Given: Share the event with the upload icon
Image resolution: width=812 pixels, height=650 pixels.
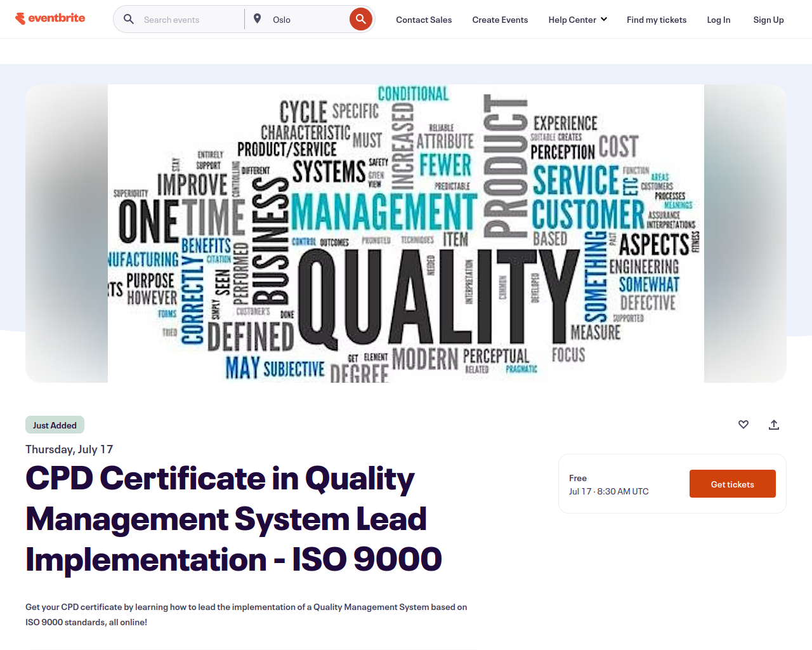Looking at the screenshot, I should 774,425.
